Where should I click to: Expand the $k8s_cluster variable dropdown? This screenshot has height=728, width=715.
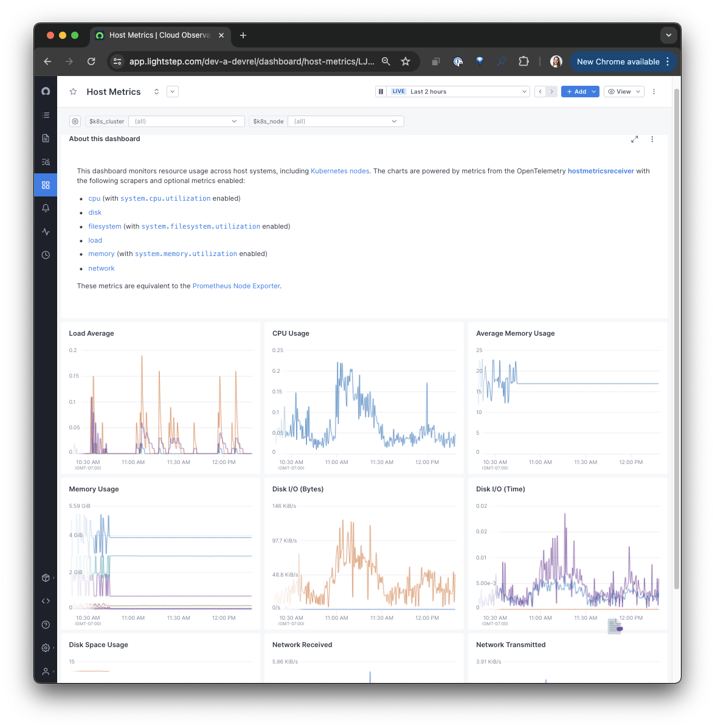click(186, 121)
